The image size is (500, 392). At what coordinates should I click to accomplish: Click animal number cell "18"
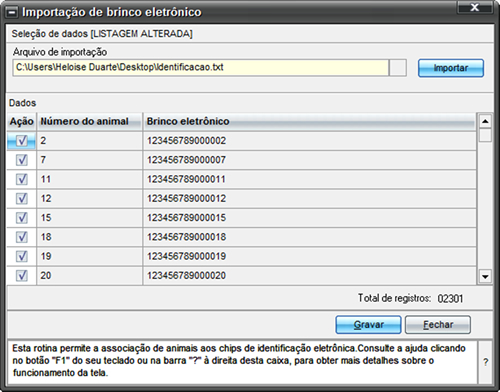[90, 237]
